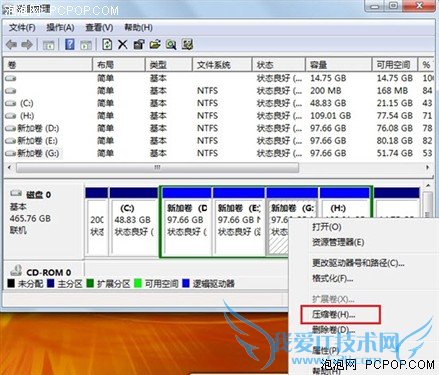Sort by the 容量 column header
The image size is (439, 375).
click(338, 65)
